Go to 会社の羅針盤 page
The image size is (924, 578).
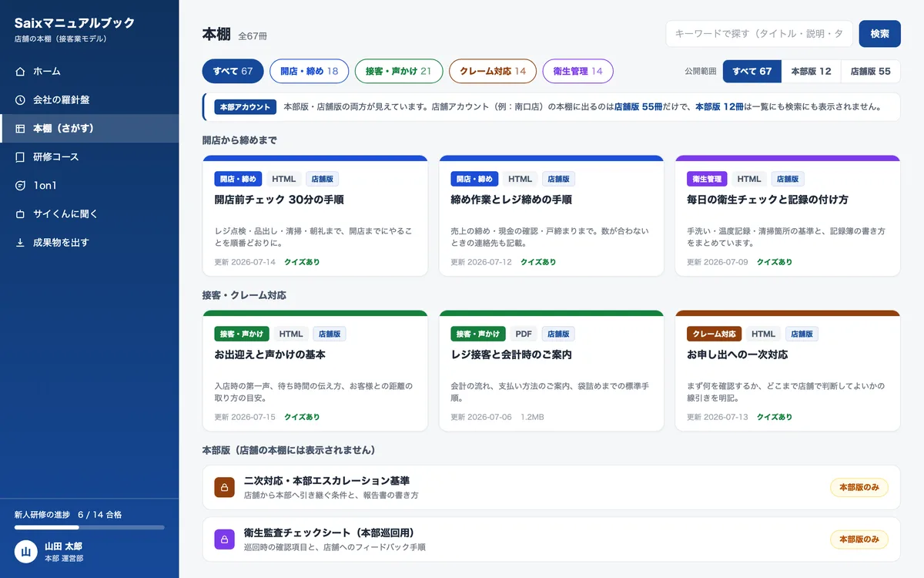[x=89, y=100]
